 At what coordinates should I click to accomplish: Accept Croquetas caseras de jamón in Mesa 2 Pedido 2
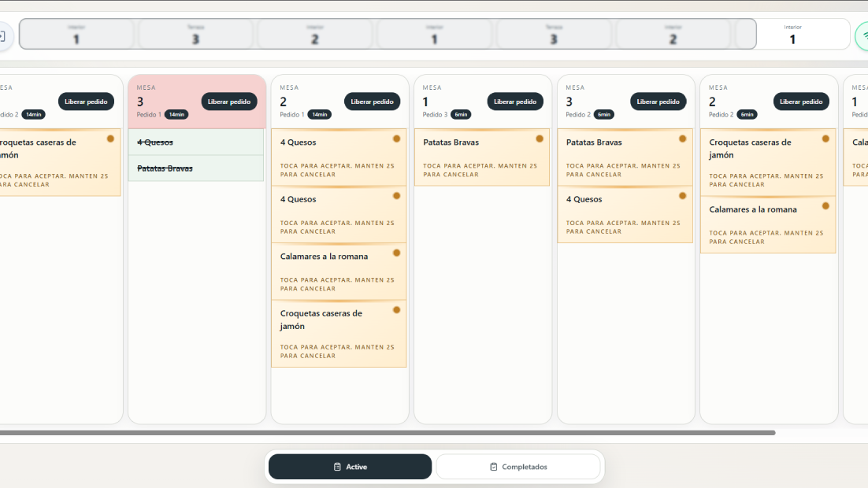[767, 162]
